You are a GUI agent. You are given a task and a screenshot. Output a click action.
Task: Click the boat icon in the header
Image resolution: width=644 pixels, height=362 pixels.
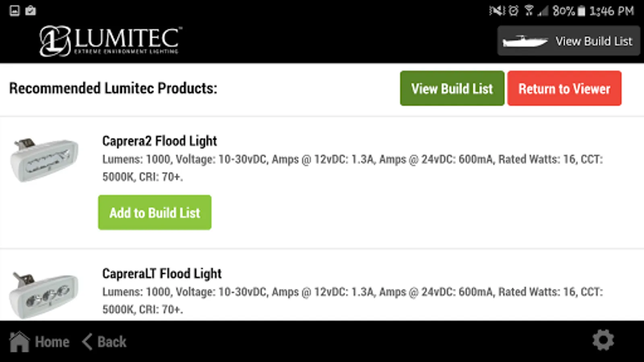pos(525,41)
